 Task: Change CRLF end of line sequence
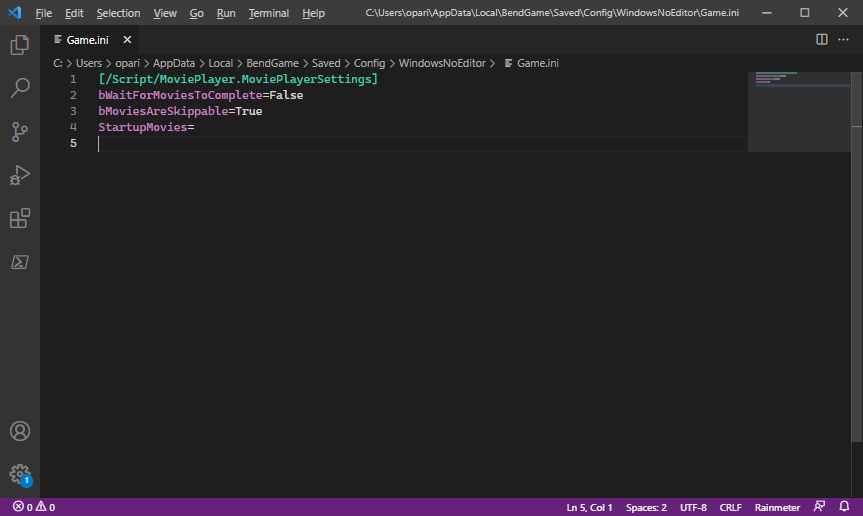pyautogui.click(x=730, y=507)
